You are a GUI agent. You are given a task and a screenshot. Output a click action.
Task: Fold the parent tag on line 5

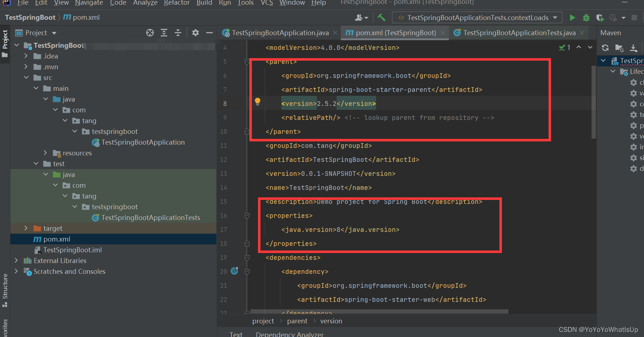pos(247,62)
